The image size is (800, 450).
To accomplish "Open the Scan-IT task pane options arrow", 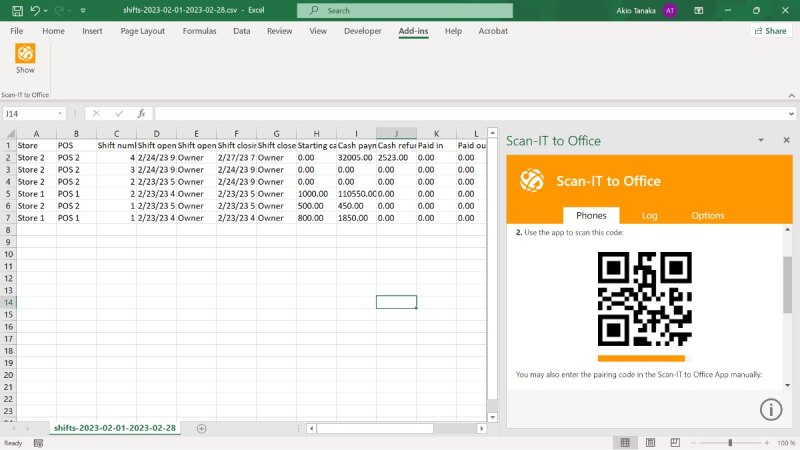I will pyautogui.click(x=760, y=141).
